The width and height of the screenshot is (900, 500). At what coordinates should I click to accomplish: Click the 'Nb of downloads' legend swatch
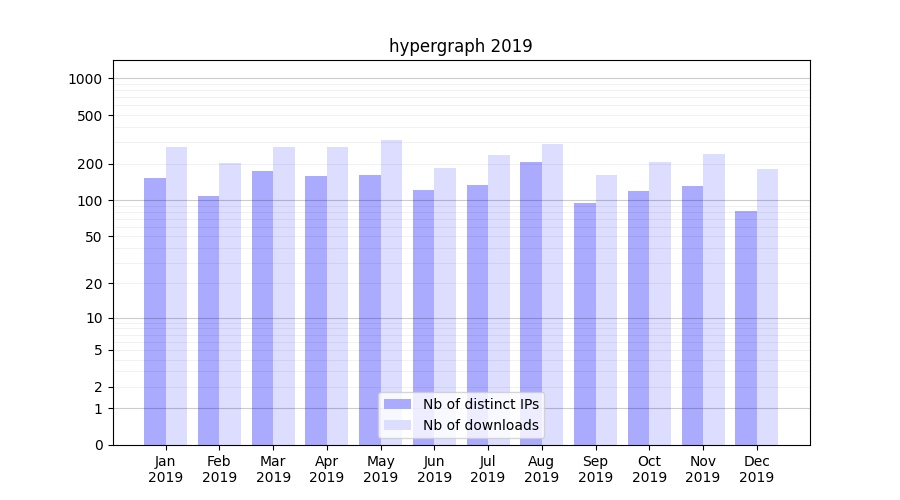tap(397, 425)
